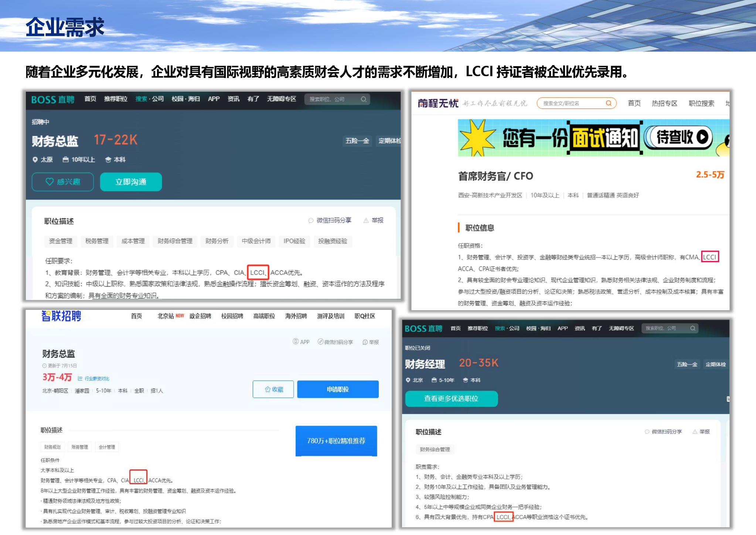Open 政企招聘 in 智联招聘 navigation
Viewport: 756px width, 535px height.
tap(200, 316)
